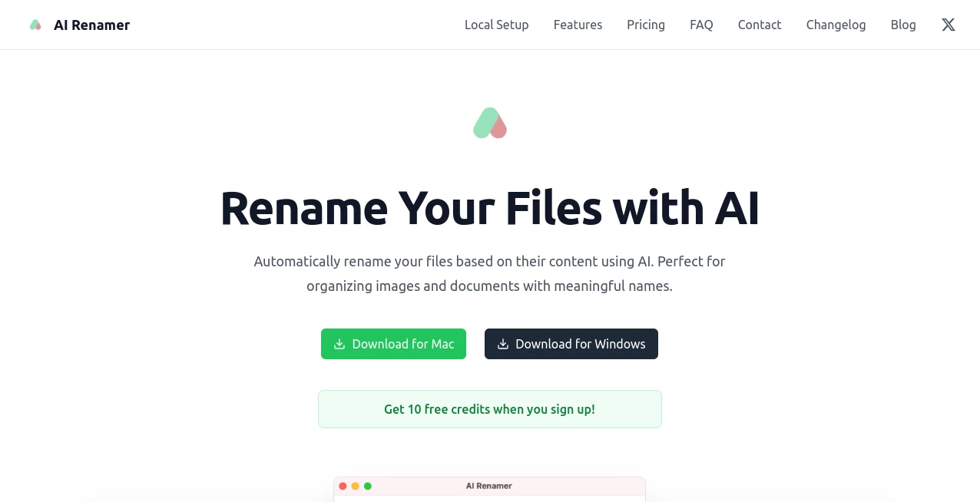Click the Download for Windows label

tap(581, 344)
